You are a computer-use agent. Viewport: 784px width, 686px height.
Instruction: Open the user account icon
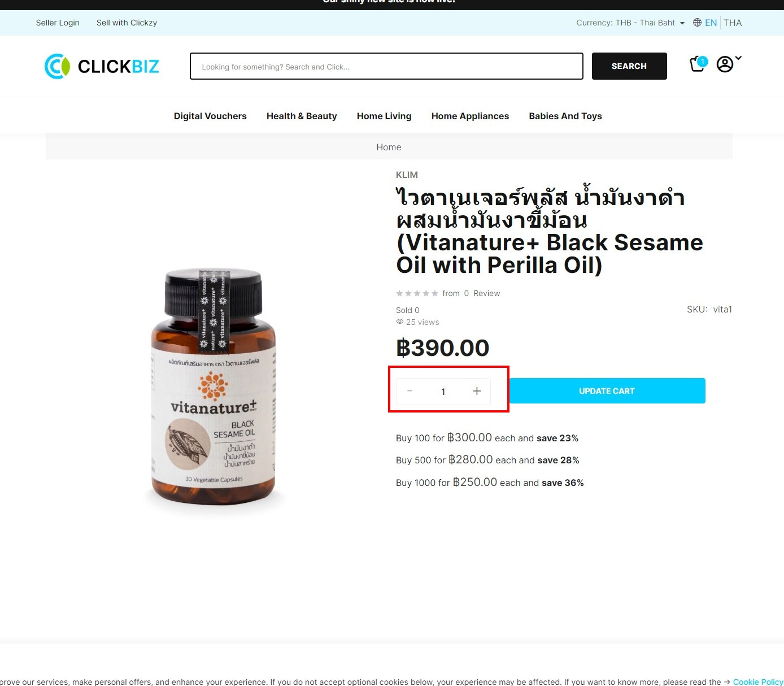[725, 64]
